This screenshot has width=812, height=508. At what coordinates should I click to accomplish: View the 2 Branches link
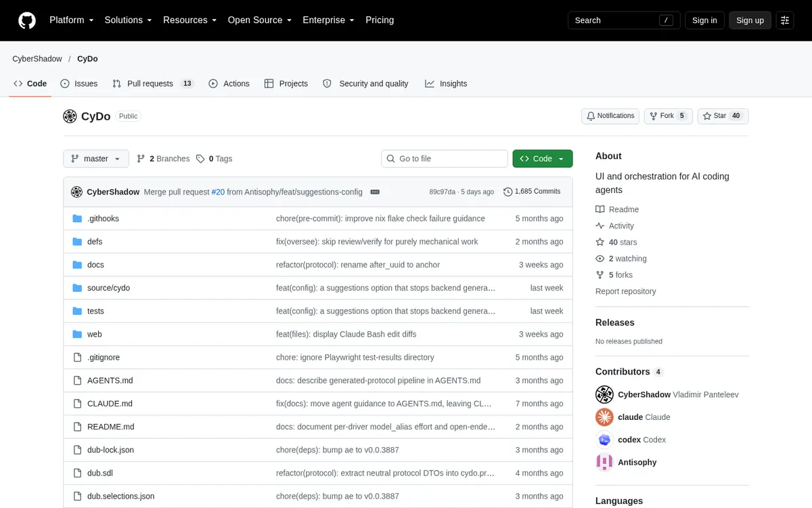(163, 158)
